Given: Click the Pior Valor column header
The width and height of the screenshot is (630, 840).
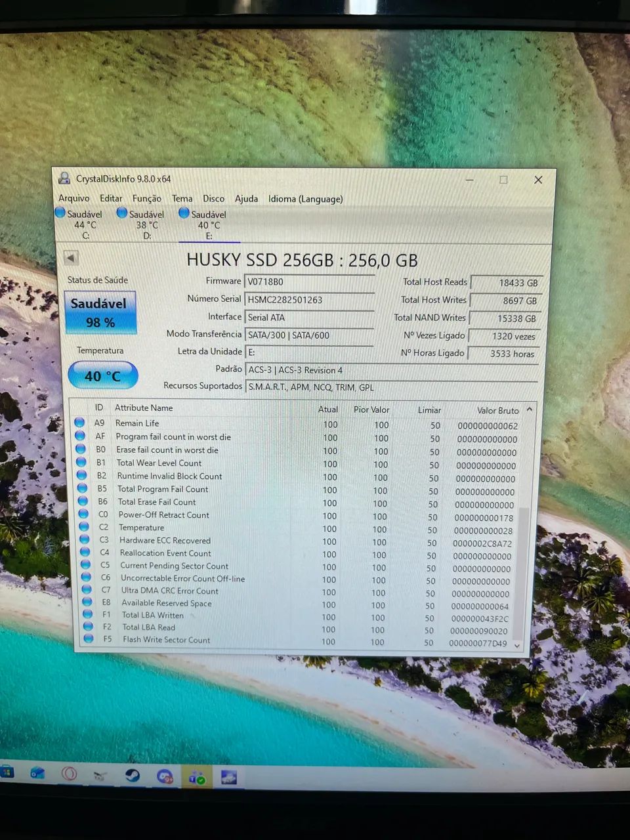Looking at the screenshot, I should coord(371,409).
